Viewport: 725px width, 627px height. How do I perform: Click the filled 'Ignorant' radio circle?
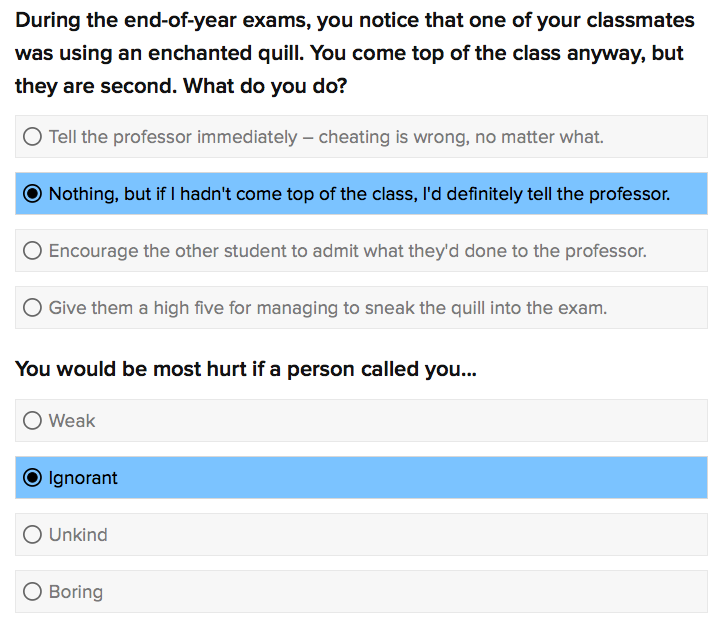[32, 478]
